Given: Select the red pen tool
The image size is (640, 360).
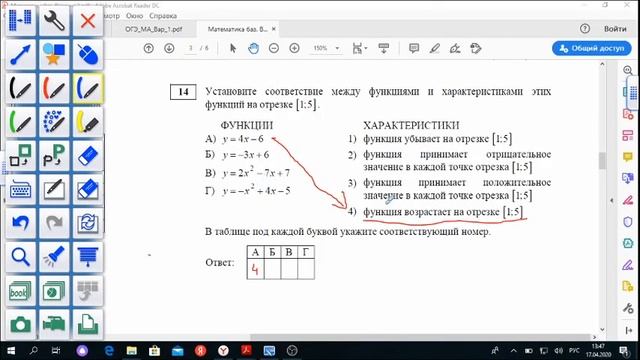Looking at the screenshot, I should pyautogui.click(x=54, y=88).
